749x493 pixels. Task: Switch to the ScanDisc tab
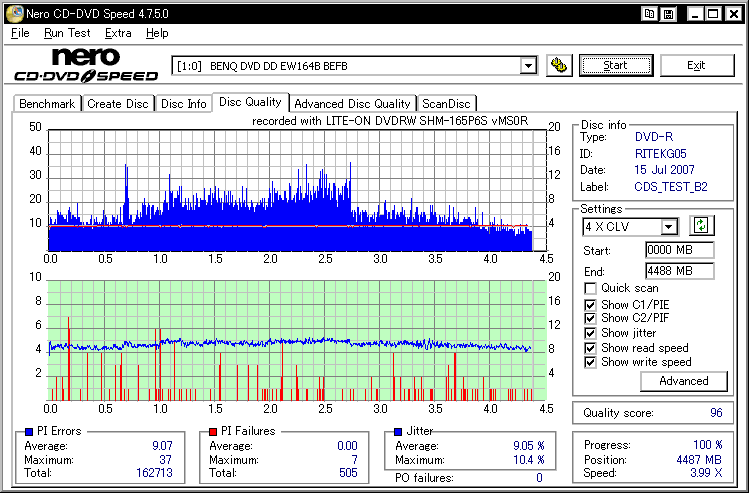(446, 104)
